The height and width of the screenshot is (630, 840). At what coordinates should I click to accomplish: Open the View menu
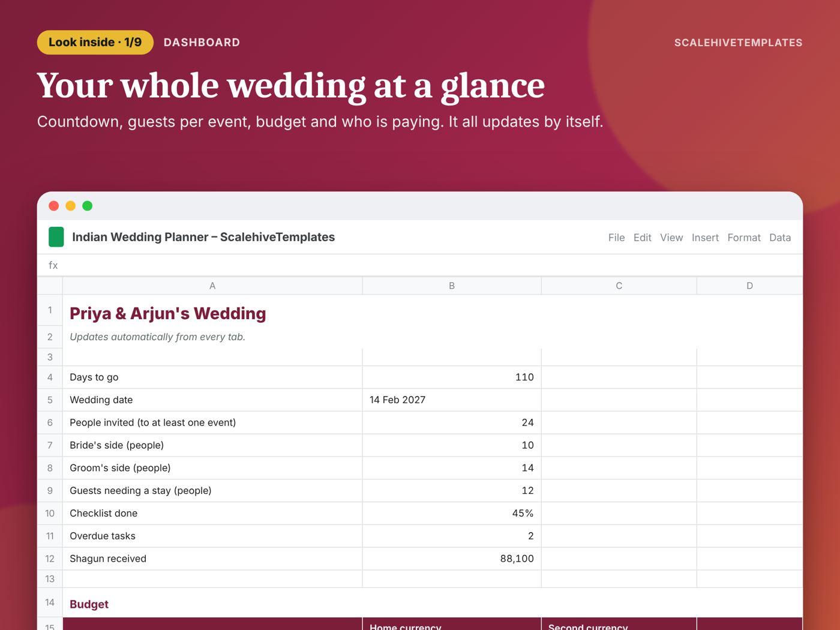click(x=671, y=238)
